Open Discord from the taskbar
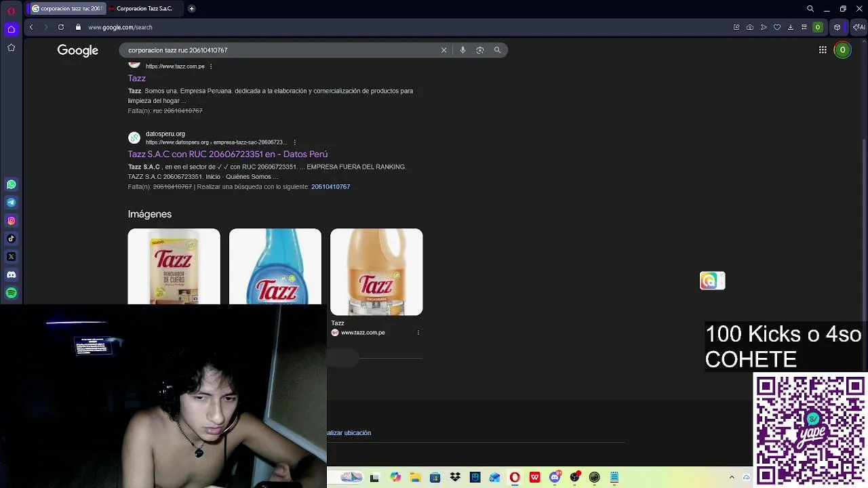The height and width of the screenshot is (488, 868). [x=555, y=478]
